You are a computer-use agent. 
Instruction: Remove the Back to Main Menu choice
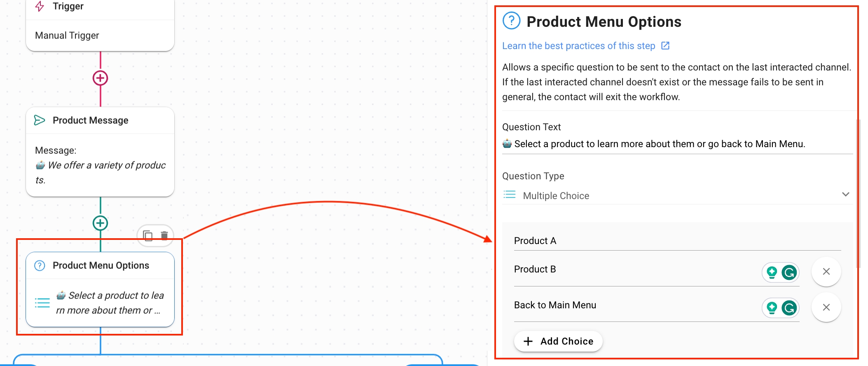coord(826,307)
